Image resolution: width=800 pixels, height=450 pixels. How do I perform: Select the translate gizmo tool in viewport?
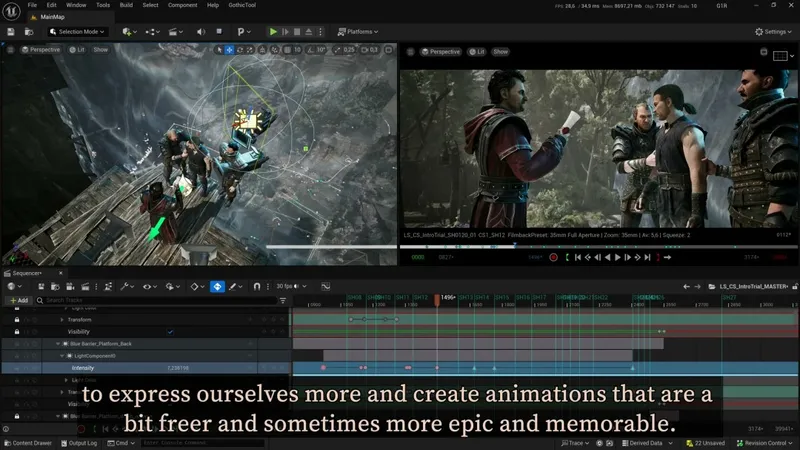230,50
